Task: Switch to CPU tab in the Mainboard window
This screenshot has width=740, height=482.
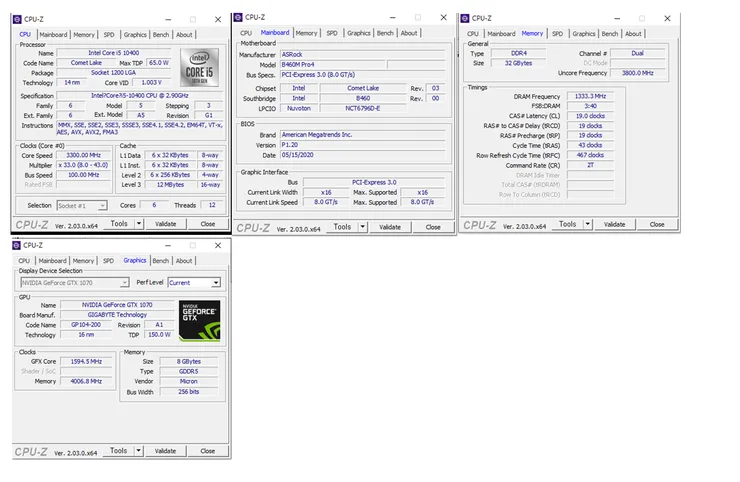Action: pyautogui.click(x=246, y=33)
